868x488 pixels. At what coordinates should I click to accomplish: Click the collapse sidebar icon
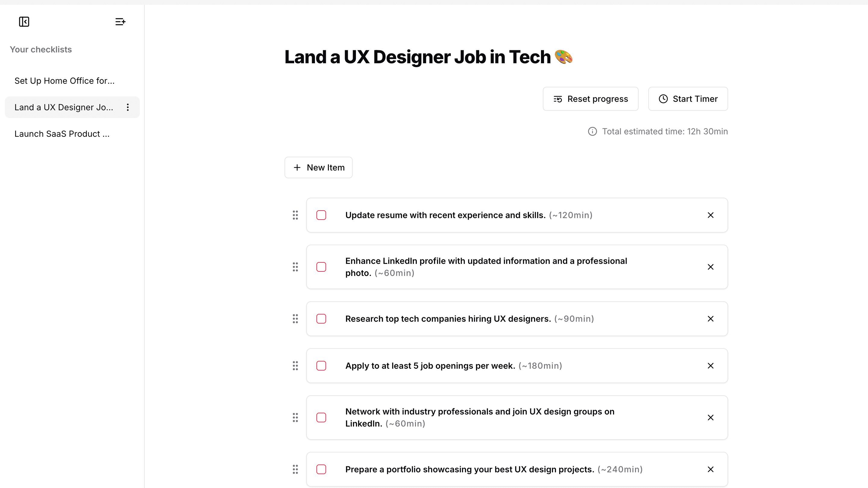24,21
